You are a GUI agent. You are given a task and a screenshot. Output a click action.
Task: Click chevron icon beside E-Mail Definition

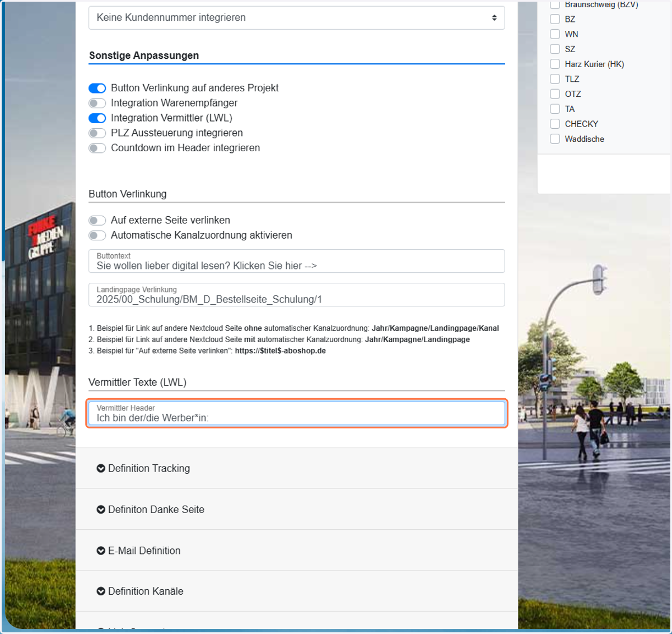click(x=101, y=551)
